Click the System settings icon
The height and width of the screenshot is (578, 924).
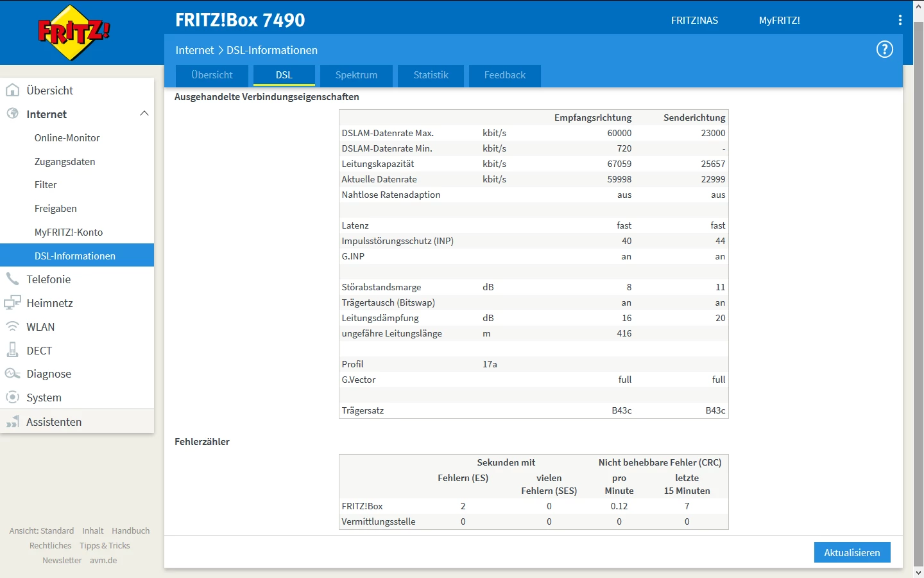[x=12, y=397]
